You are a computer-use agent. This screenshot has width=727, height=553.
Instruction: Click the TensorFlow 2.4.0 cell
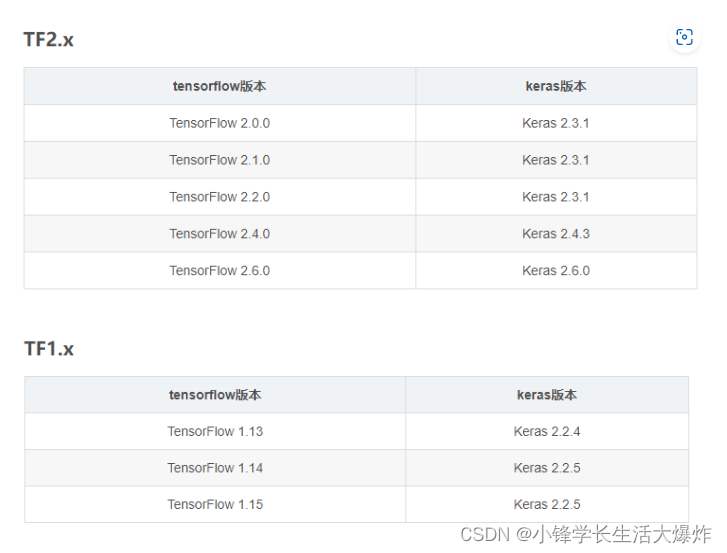click(219, 234)
